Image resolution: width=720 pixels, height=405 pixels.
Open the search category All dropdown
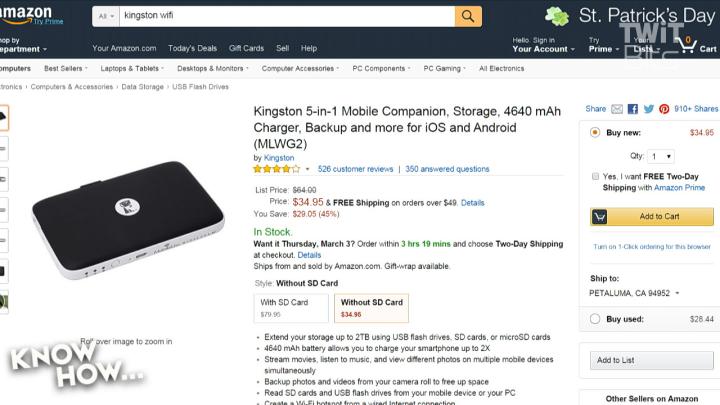[x=105, y=16]
